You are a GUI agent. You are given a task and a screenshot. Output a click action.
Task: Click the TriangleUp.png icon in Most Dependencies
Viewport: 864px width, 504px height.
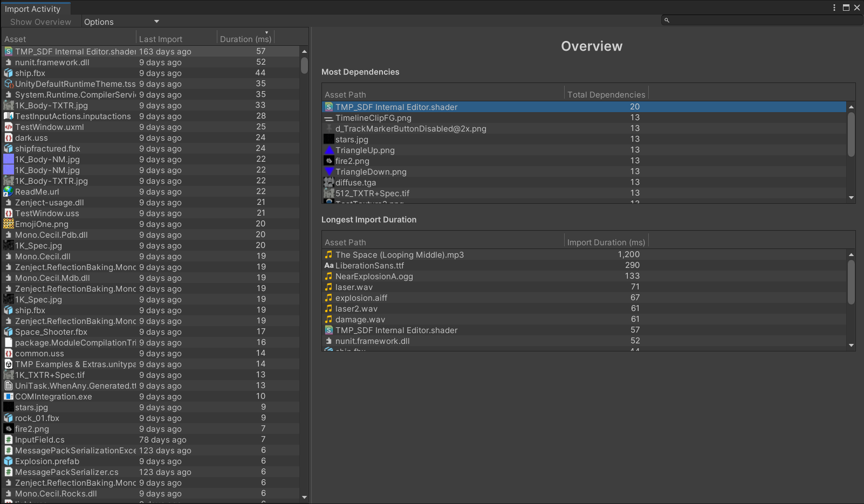pyautogui.click(x=328, y=150)
